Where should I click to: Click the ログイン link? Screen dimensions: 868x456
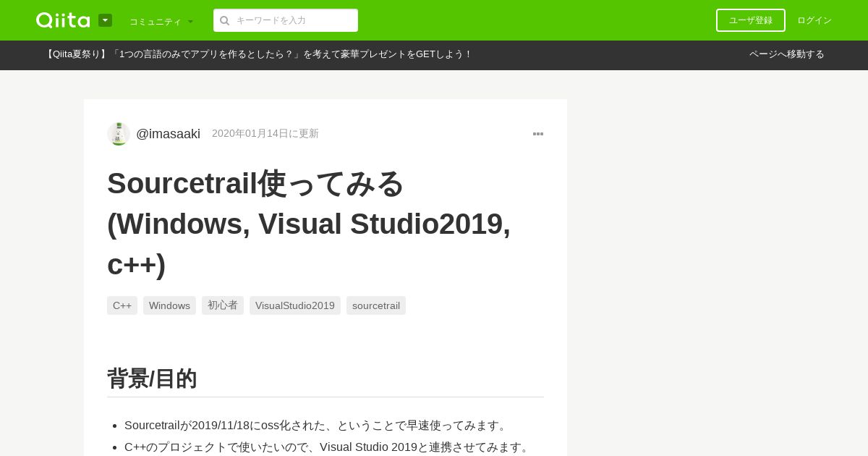814,20
